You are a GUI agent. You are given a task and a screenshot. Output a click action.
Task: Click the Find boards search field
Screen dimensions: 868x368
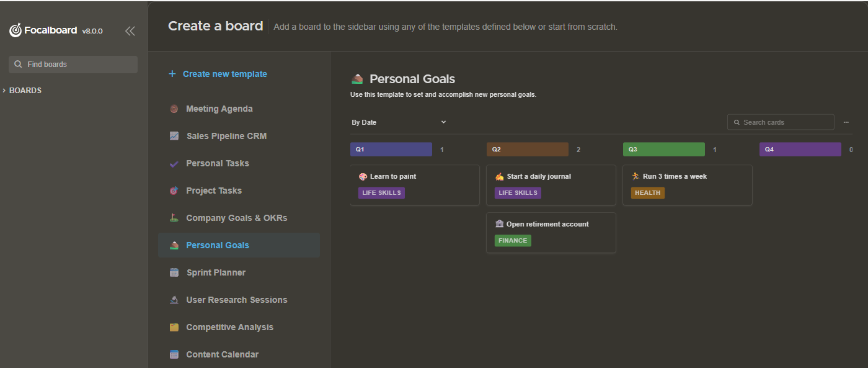73,64
